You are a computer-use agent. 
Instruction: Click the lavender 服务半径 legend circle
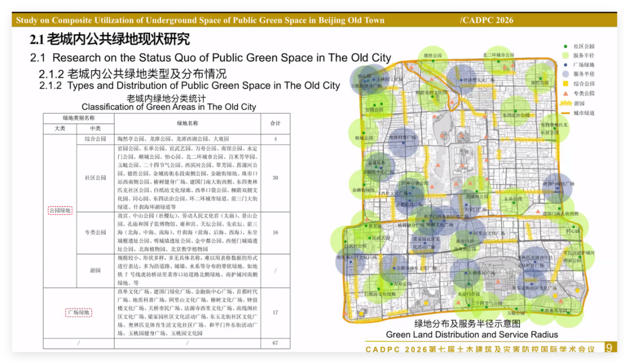[565, 74]
